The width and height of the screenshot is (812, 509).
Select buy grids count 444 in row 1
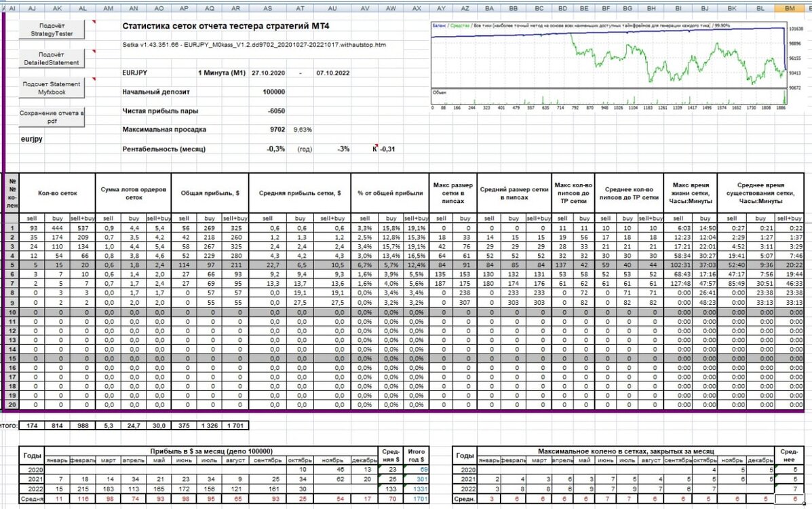(57, 228)
